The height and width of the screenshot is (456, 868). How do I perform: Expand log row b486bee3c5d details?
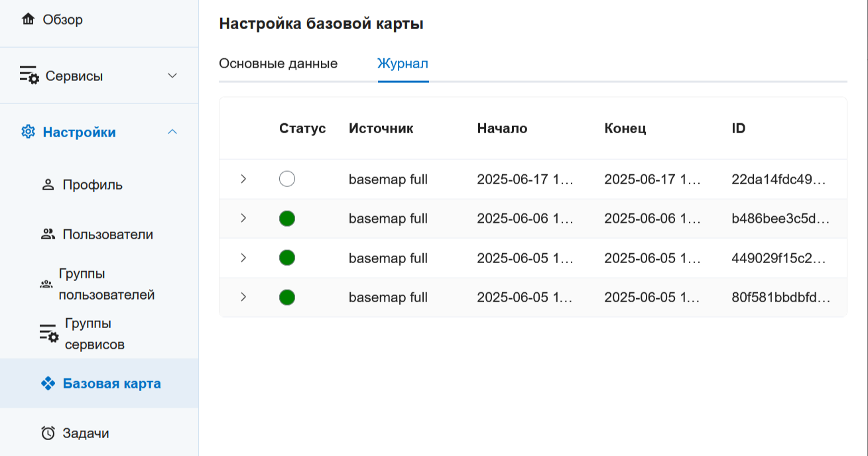[x=243, y=218]
